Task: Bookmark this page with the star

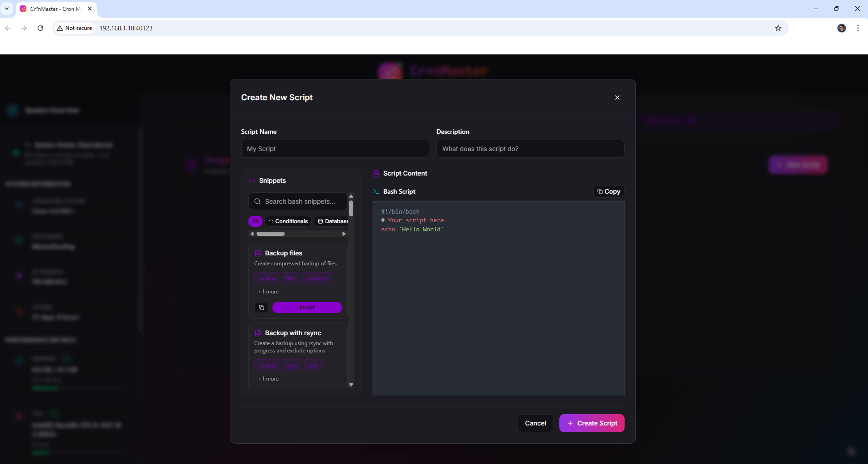Action: [x=778, y=28]
